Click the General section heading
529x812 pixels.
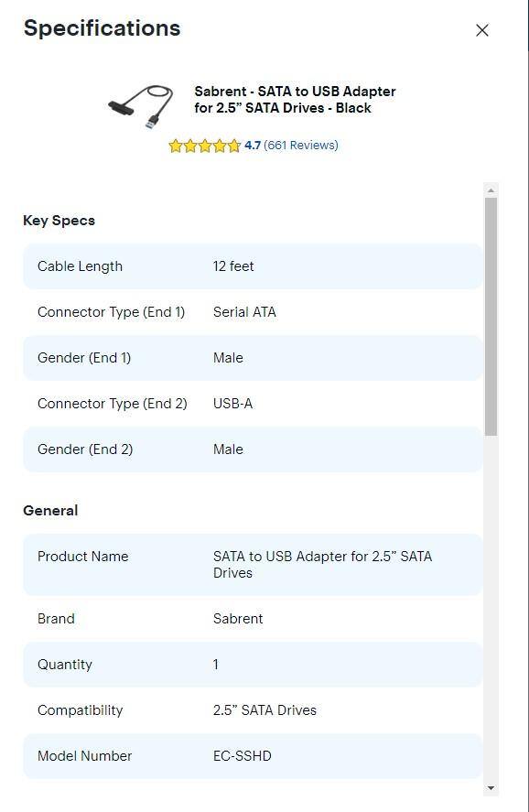tap(50, 511)
